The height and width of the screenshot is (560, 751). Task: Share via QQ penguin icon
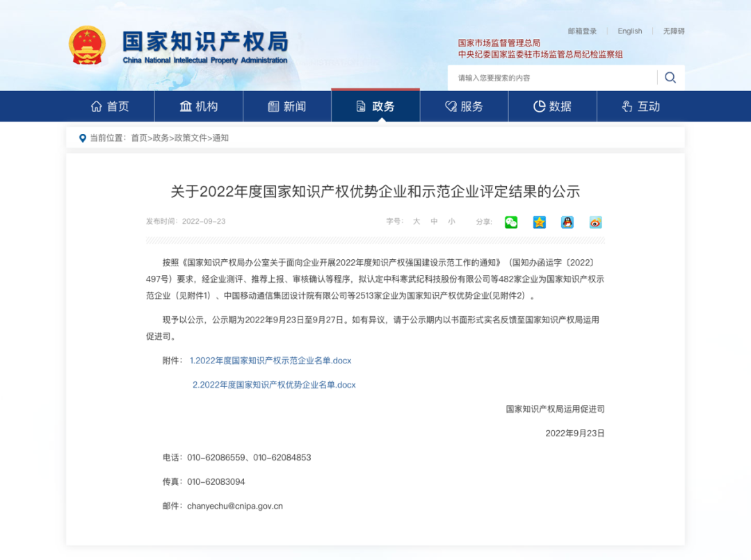567,222
